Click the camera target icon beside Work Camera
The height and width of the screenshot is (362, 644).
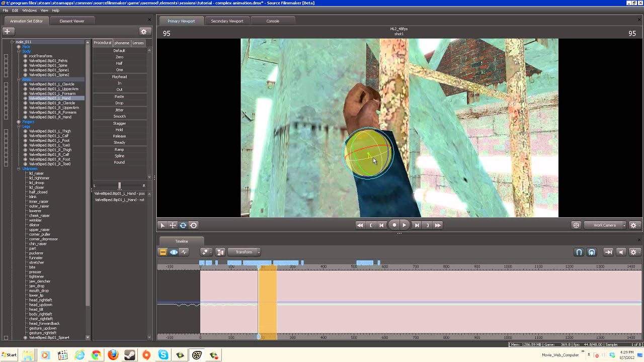pos(576,225)
